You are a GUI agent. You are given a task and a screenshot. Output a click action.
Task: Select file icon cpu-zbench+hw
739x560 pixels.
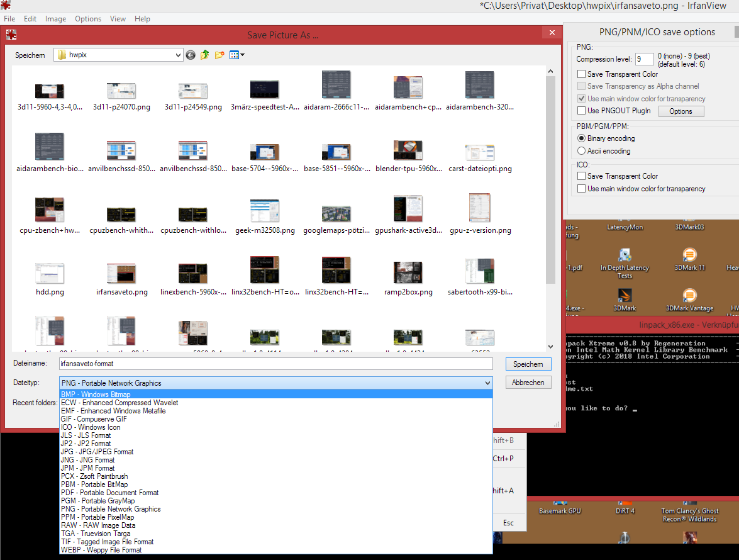point(50,210)
